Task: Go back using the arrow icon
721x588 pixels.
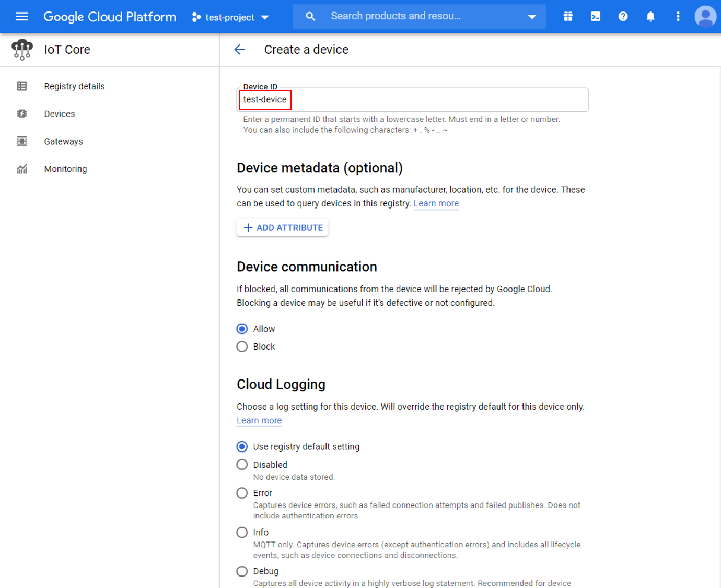Action: tap(240, 50)
